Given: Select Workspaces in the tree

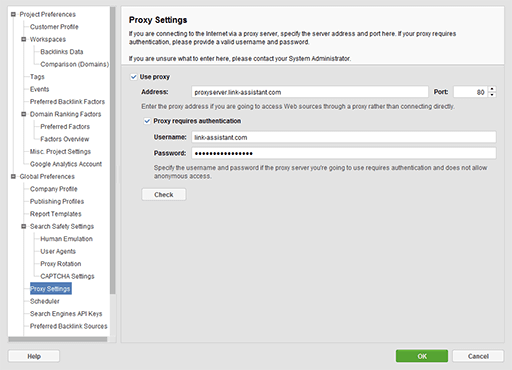Looking at the screenshot, I should coord(48,39).
